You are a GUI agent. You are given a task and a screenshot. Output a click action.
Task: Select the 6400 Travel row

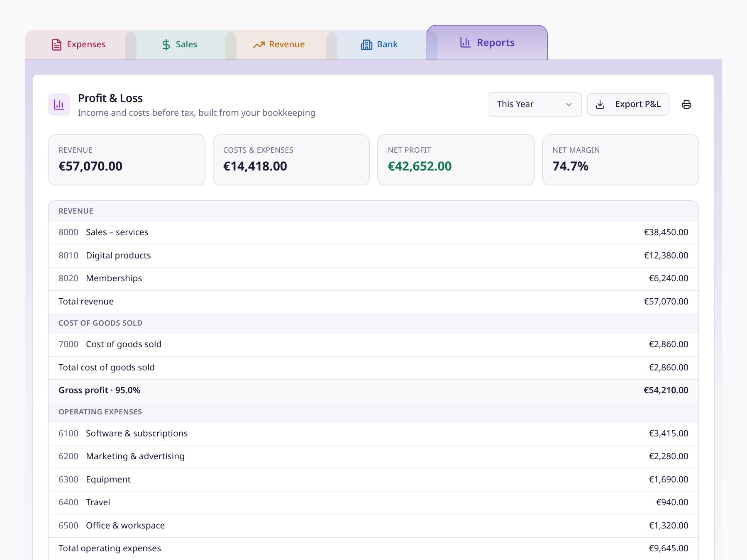pyautogui.click(x=373, y=502)
